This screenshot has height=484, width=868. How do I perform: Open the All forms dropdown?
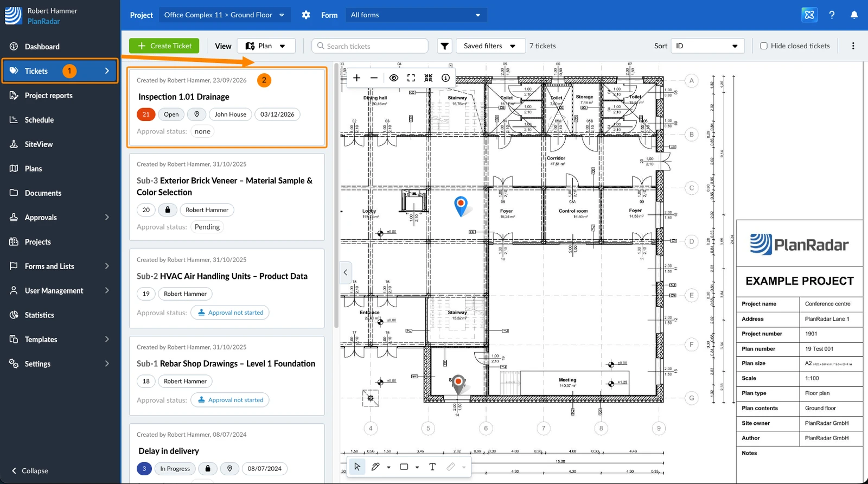tap(416, 15)
